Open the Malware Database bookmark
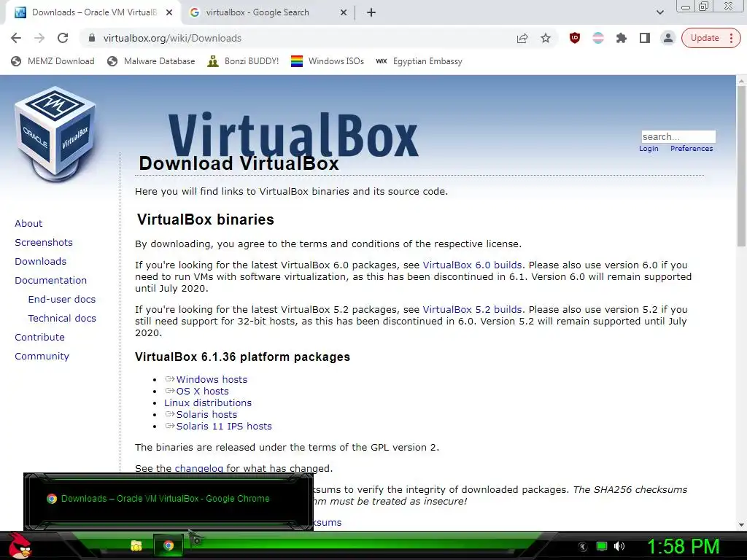The height and width of the screenshot is (560, 747). [151, 61]
